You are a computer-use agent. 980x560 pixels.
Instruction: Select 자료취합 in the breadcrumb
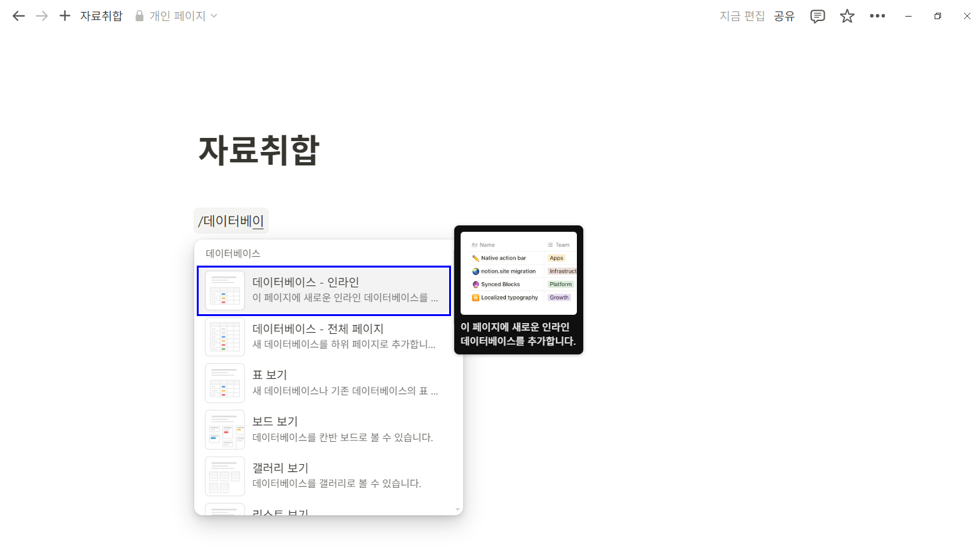coord(102,16)
